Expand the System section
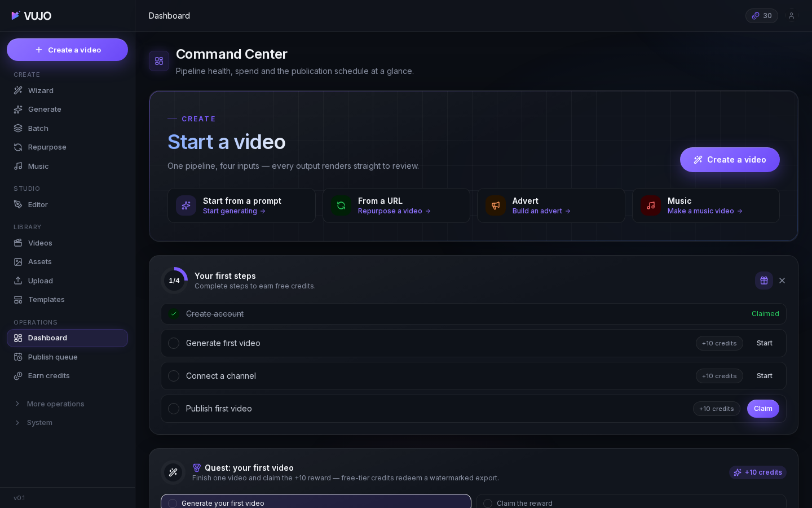The image size is (812, 508). click(x=67, y=423)
